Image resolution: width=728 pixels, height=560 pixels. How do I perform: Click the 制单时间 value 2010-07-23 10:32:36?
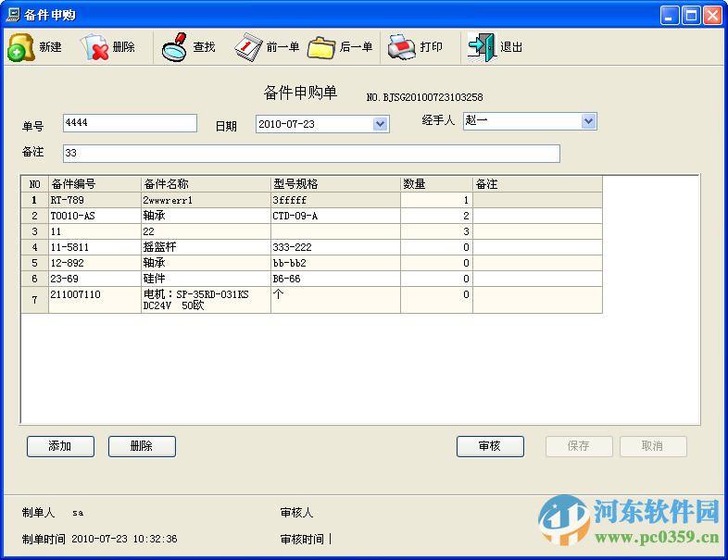pos(124,539)
